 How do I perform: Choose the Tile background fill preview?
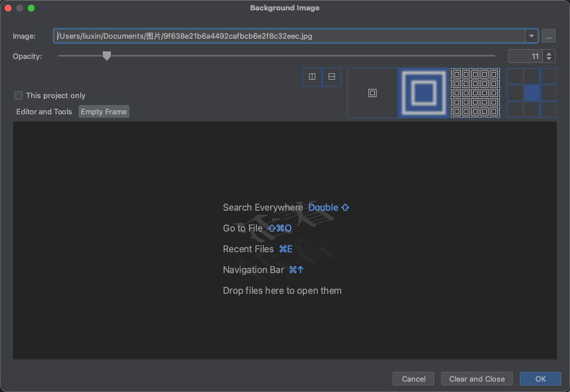(475, 93)
